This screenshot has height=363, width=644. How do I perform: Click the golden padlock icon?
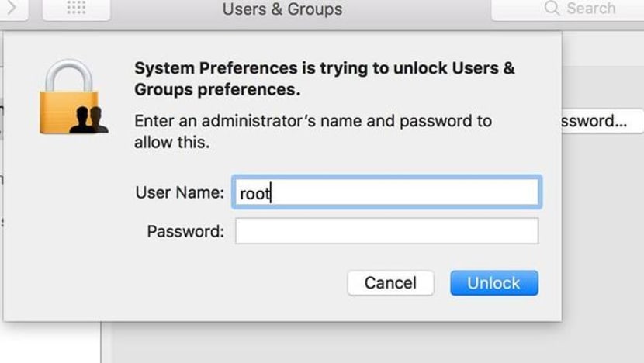[x=69, y=96]
